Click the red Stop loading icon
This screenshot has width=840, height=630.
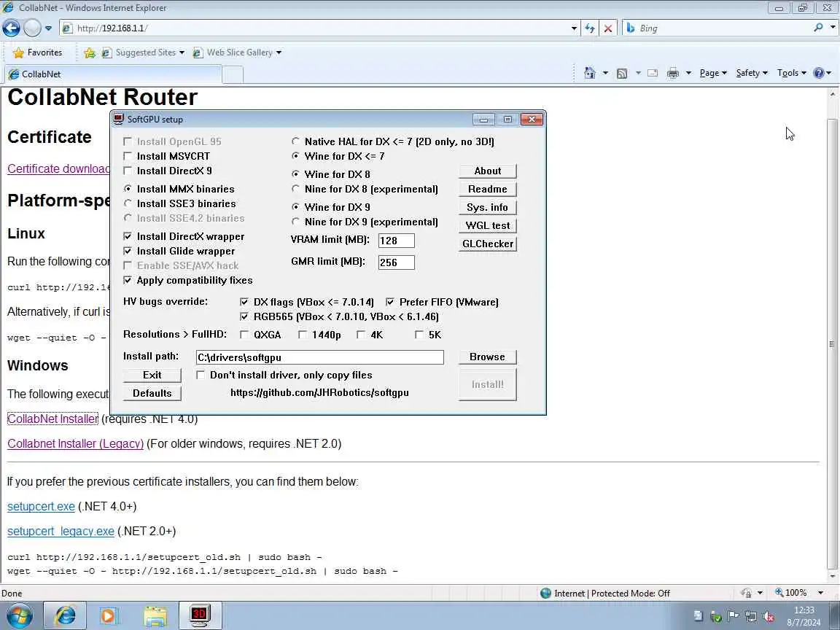click(x=608, y=28)
